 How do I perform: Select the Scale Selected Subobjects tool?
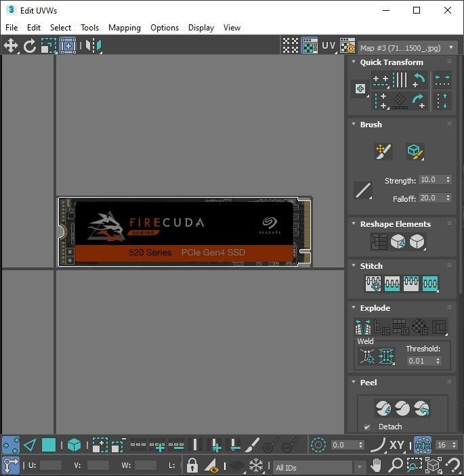[49, 46]
